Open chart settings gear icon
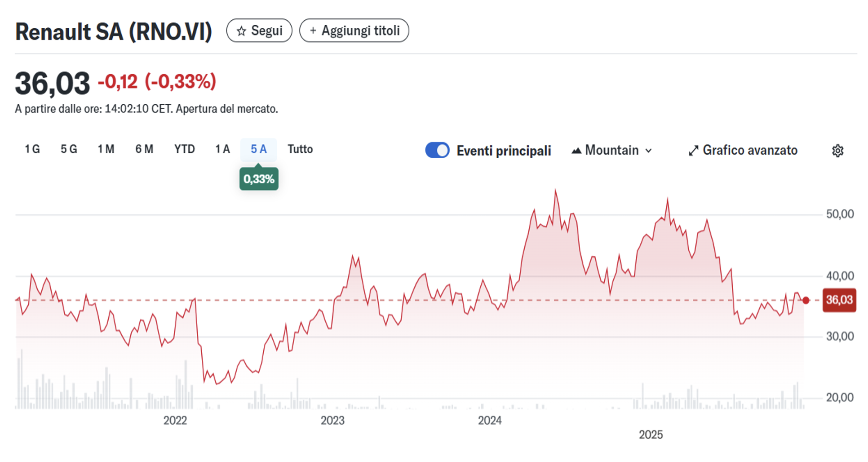 [837, 151]
